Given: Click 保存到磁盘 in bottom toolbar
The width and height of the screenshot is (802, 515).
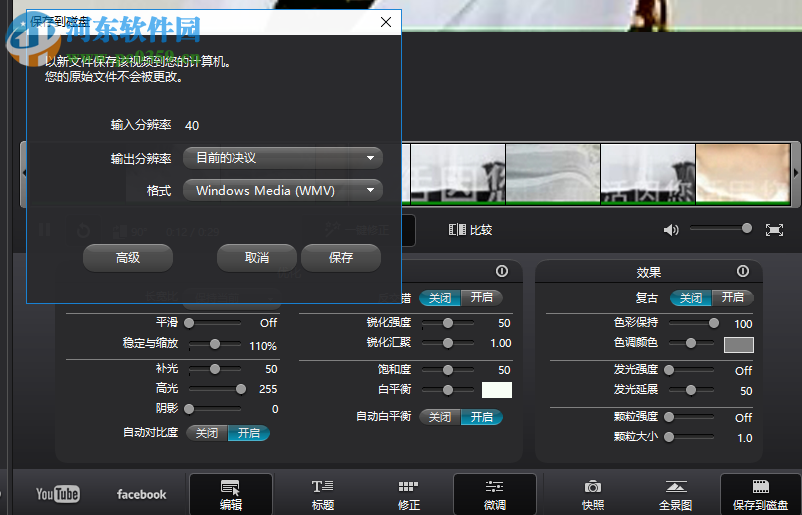Looking at the screenshot, I should pos(760,494).
